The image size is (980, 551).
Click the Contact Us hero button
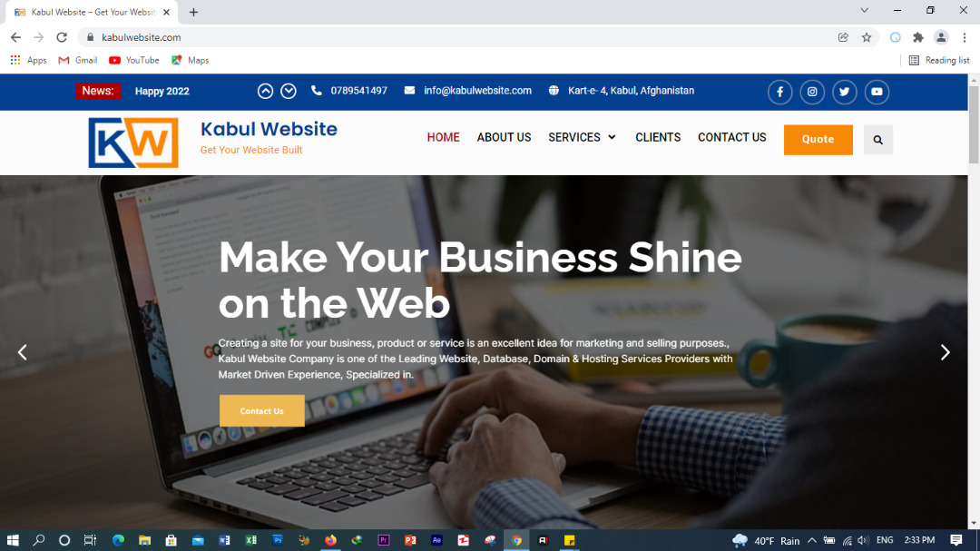click(262, 411)
